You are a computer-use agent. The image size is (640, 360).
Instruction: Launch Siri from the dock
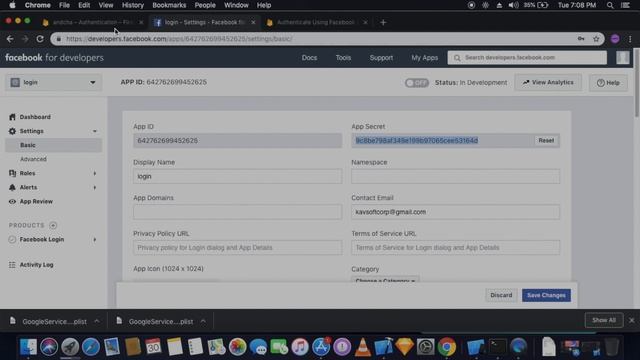49,347
